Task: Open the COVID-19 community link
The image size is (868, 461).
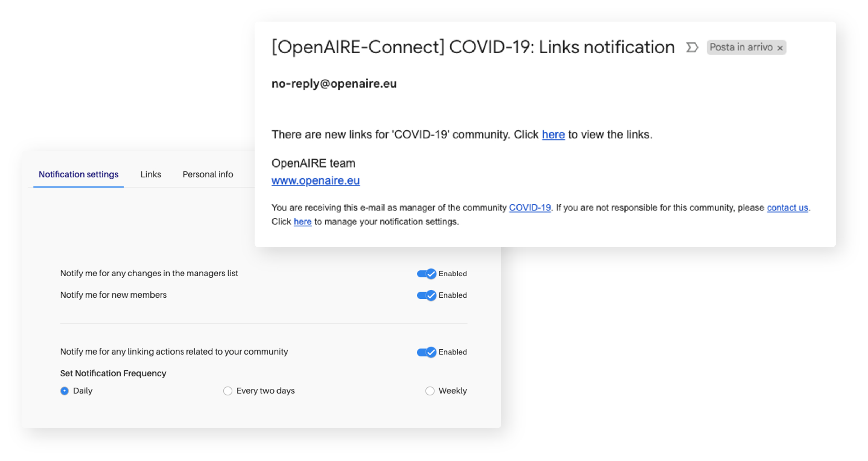Action: click(x=530, y=208)
